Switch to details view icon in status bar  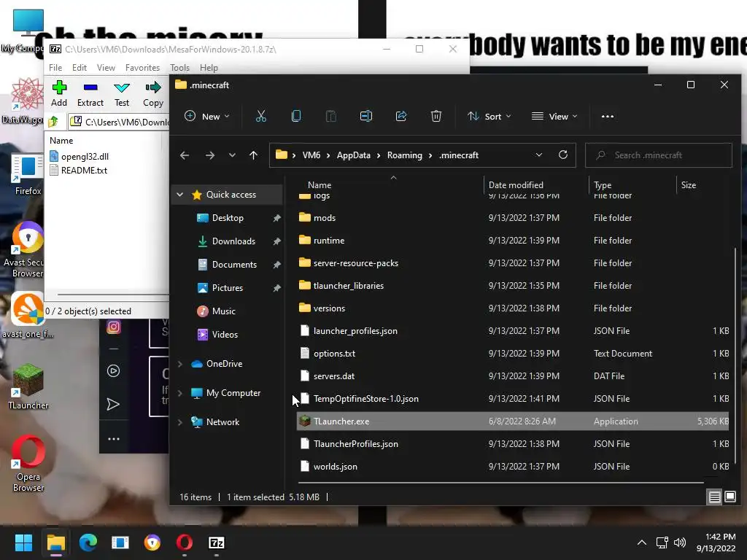[714, 497]
